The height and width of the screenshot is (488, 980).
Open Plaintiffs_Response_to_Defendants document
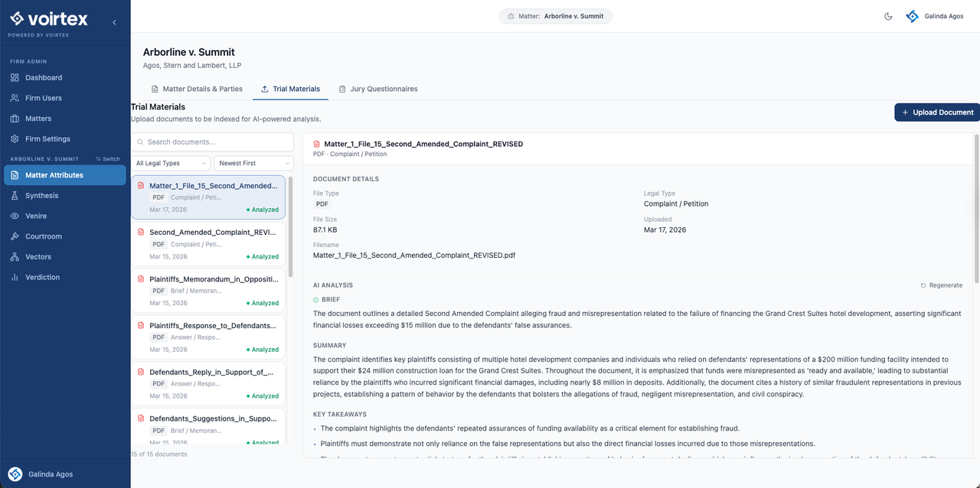click(x=208, y=337)
